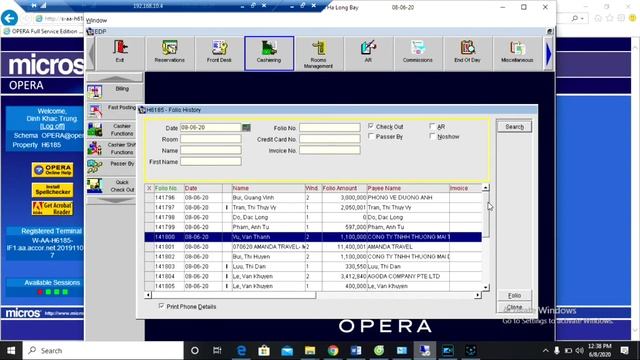Open the Reservations module
This screenshot has height=360, width=640.
pyautogui.click(x=169, y=53)
